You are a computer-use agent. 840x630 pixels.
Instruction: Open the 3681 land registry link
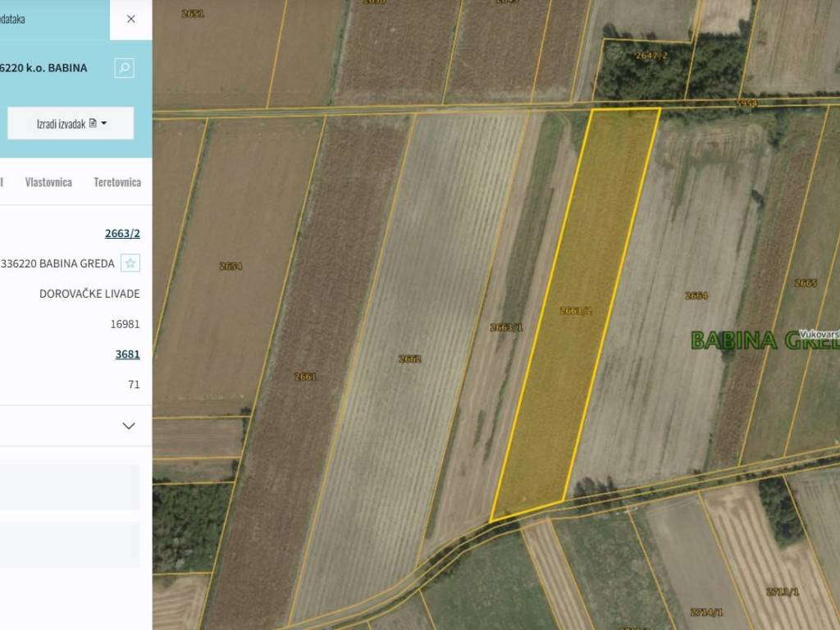(127, 354)
